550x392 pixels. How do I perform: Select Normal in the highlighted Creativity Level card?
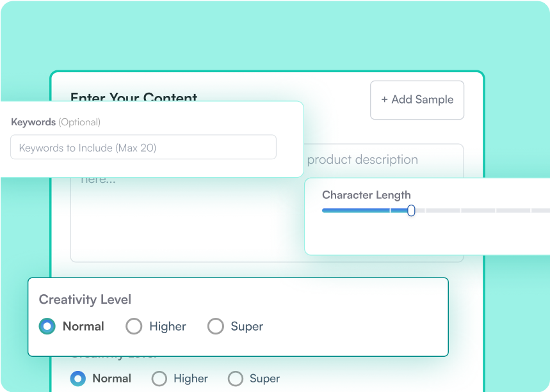[47, 326]
